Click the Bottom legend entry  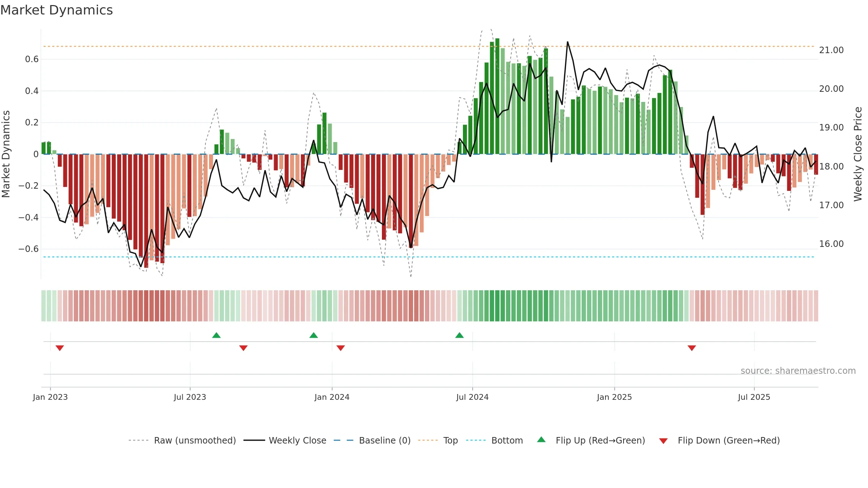494,440
